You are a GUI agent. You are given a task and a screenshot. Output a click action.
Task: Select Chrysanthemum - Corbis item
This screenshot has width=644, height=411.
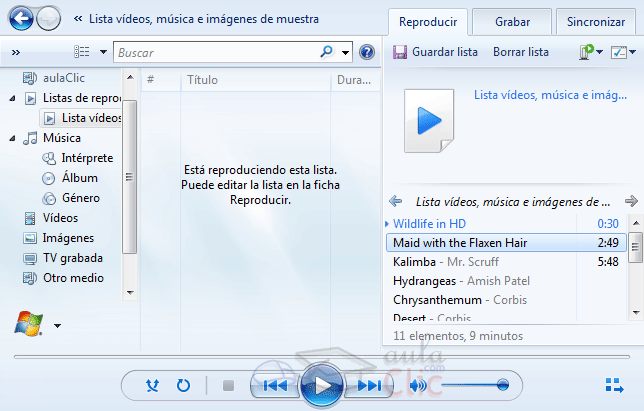click(506, 300)
